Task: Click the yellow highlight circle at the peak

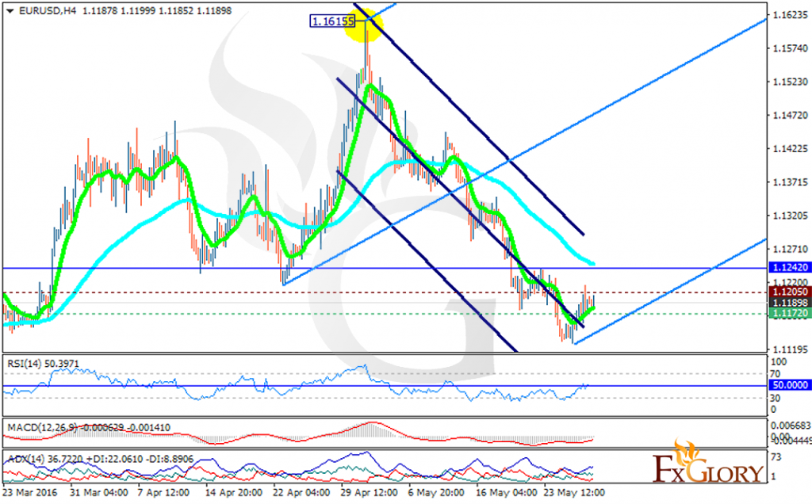Action: coord(364,25)
